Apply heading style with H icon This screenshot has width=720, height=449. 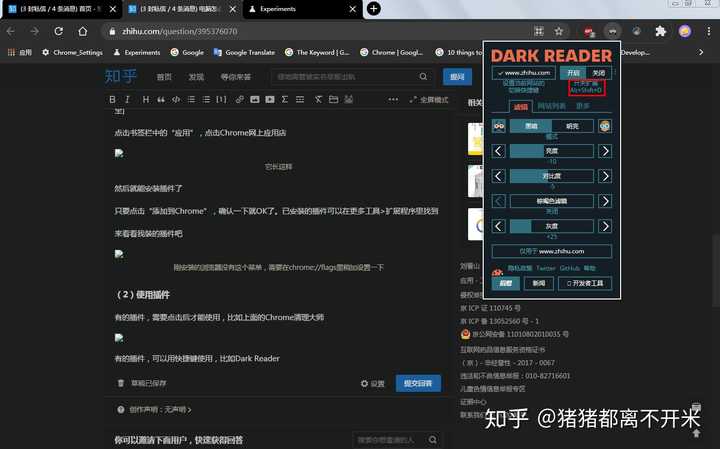146,99
